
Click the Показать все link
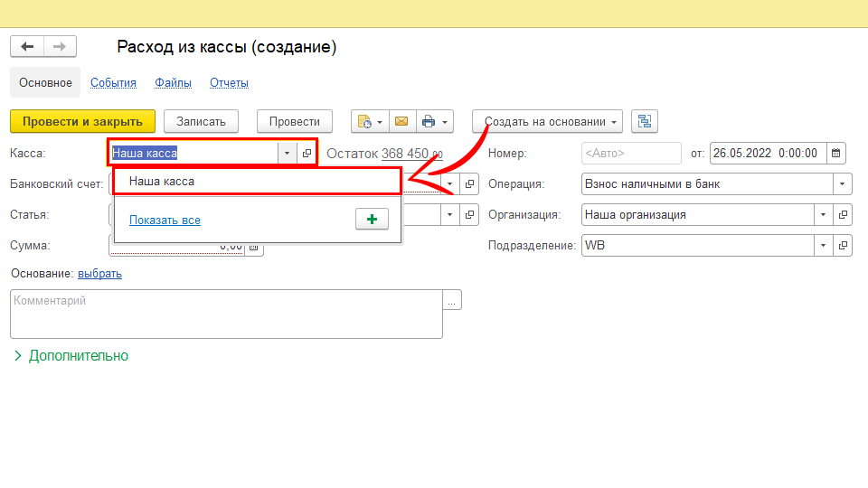click(165, 221)
